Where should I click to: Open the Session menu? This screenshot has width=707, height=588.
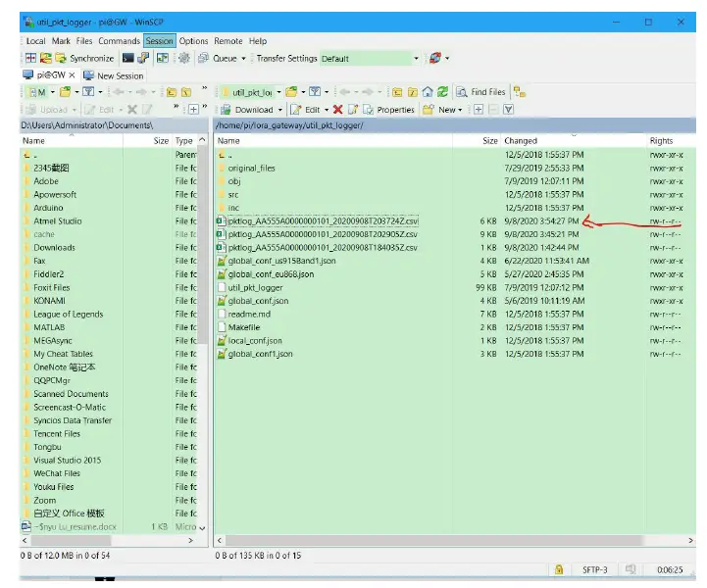click(x=159, y=41)
